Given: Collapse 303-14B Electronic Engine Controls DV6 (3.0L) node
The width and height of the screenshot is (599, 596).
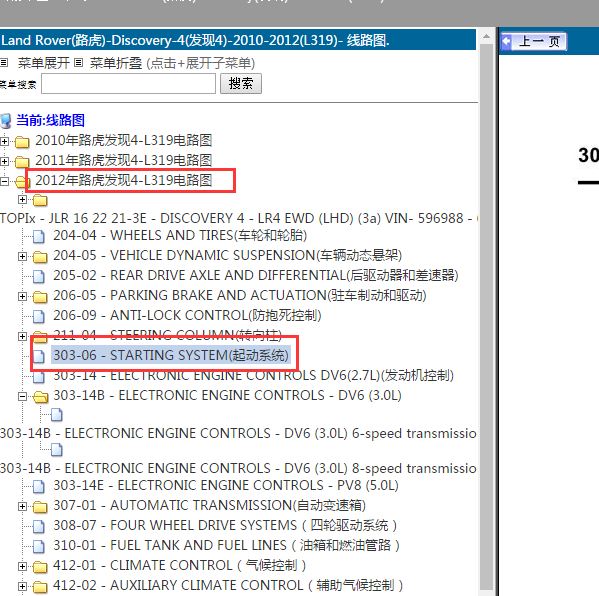Looking at the screenshot, I should point(23,396).
